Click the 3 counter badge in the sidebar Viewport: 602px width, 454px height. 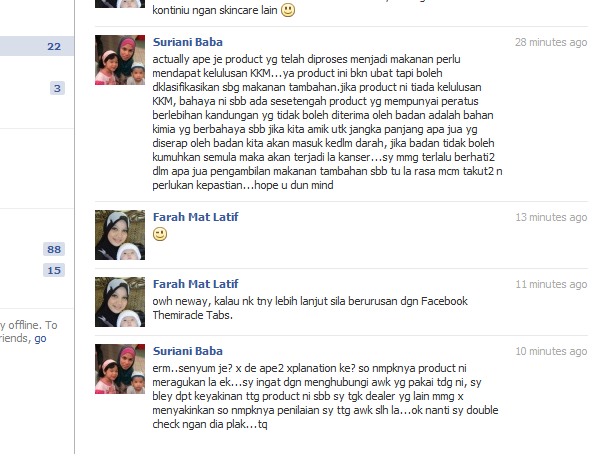pyautogui.click(x=57, y=88)
